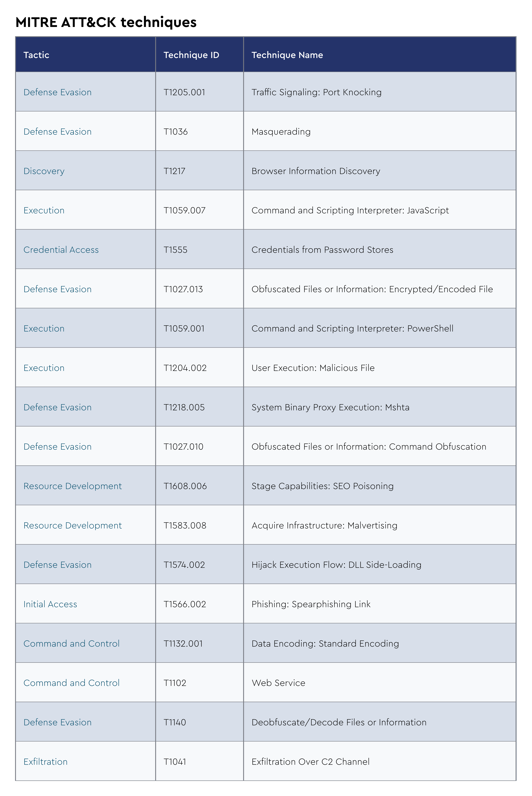Click the Technique ID column header

tap(191, 55)
